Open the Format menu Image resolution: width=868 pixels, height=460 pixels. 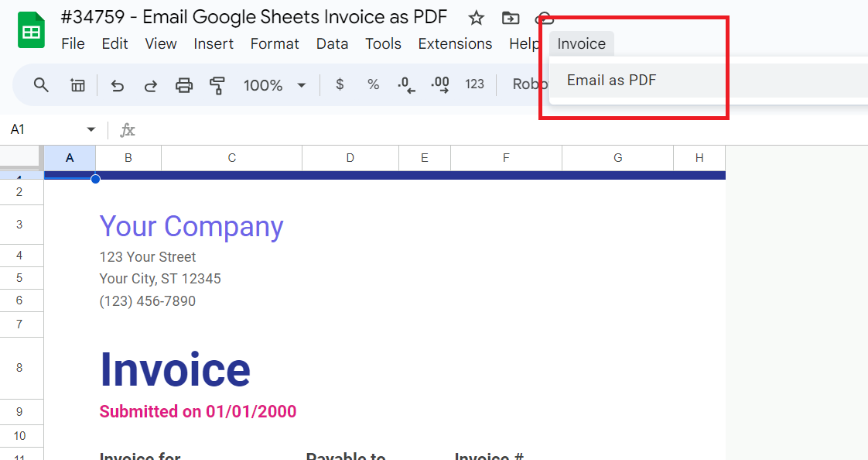point(275,44)
